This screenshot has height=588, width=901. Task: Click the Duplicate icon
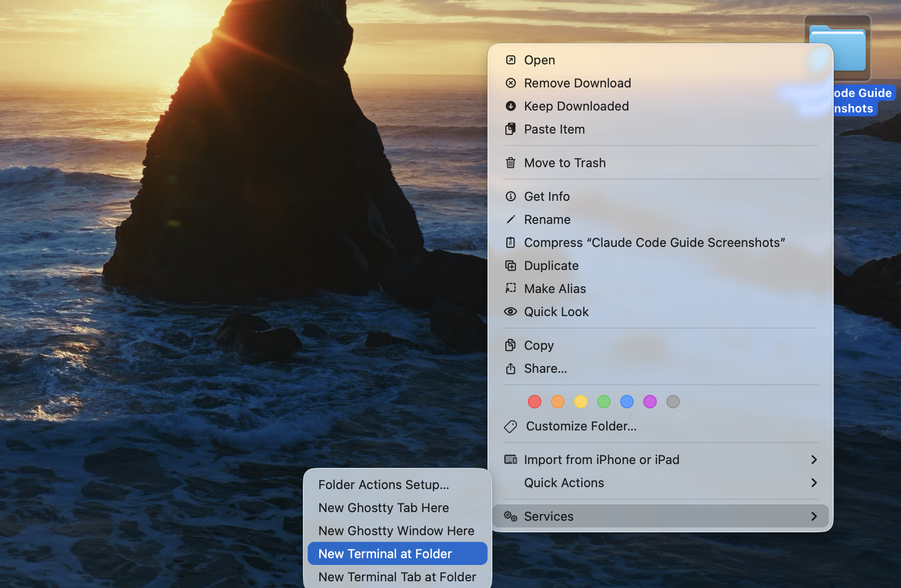[511, 266]
